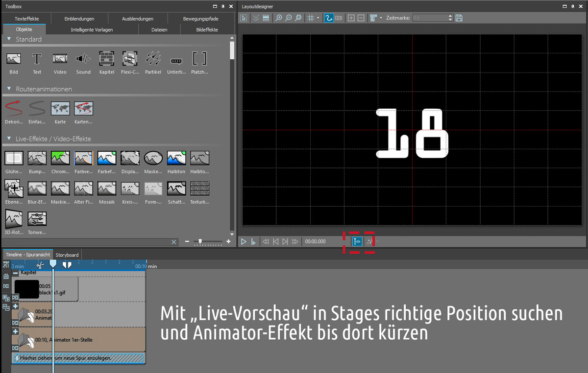Click the 3D-Rotation effect icon
This screenshot has width=588, height=373.
click(x=13, y=218)
